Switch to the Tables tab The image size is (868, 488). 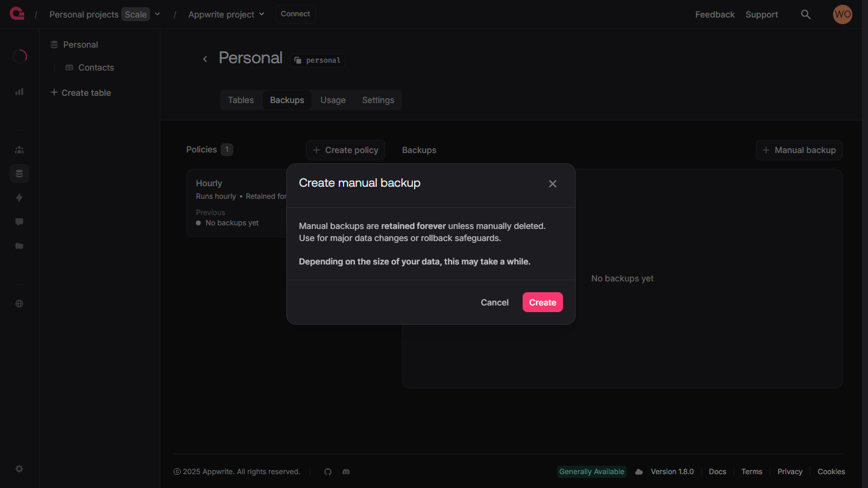click(x=241, y=100)
